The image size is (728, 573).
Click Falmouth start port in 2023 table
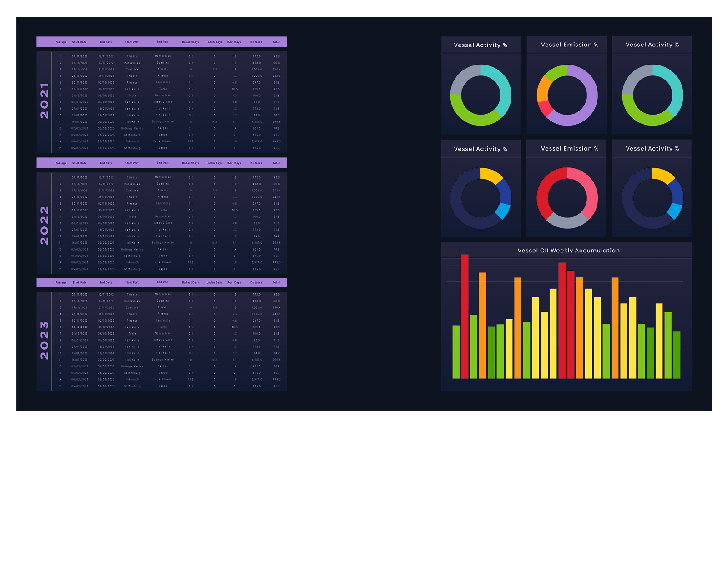(132, 379)
